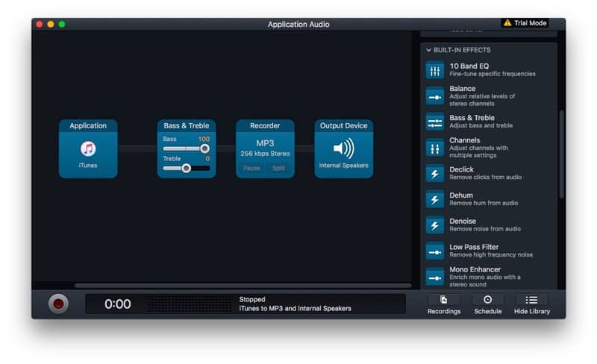Click the Declick lightning icon

click(435, 174)
